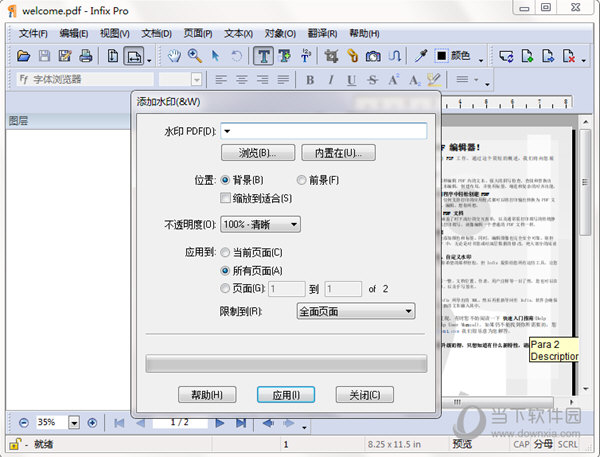Go to next page arrow
600x457 pixels.
[x=220, y=423]
